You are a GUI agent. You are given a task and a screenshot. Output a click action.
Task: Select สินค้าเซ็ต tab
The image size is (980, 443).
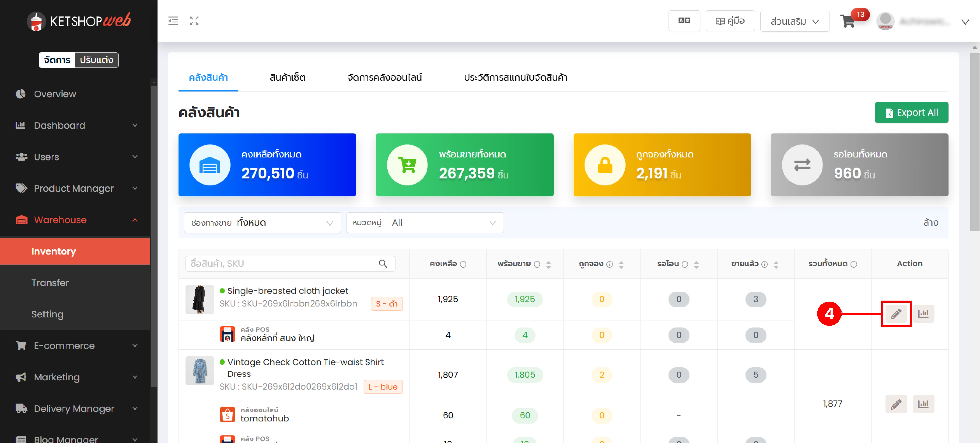point(288,78)
